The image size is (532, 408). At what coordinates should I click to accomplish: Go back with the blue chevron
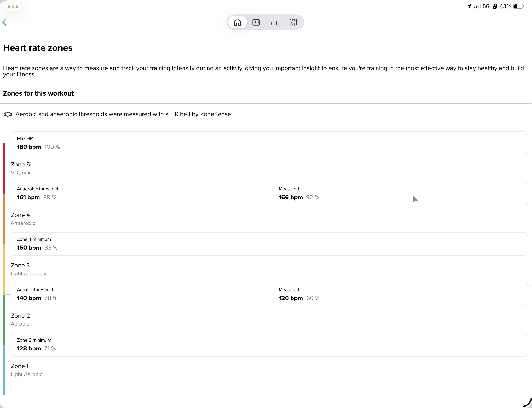point(4,22)
